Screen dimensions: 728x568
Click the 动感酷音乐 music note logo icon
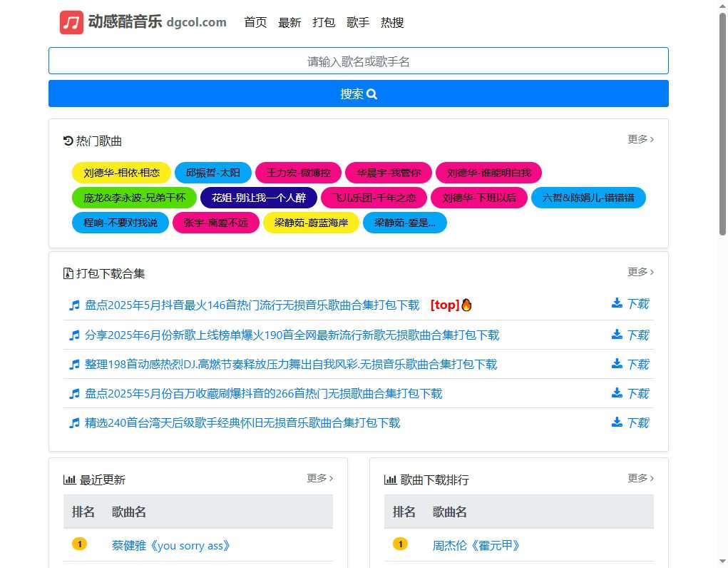pos(71,22)
